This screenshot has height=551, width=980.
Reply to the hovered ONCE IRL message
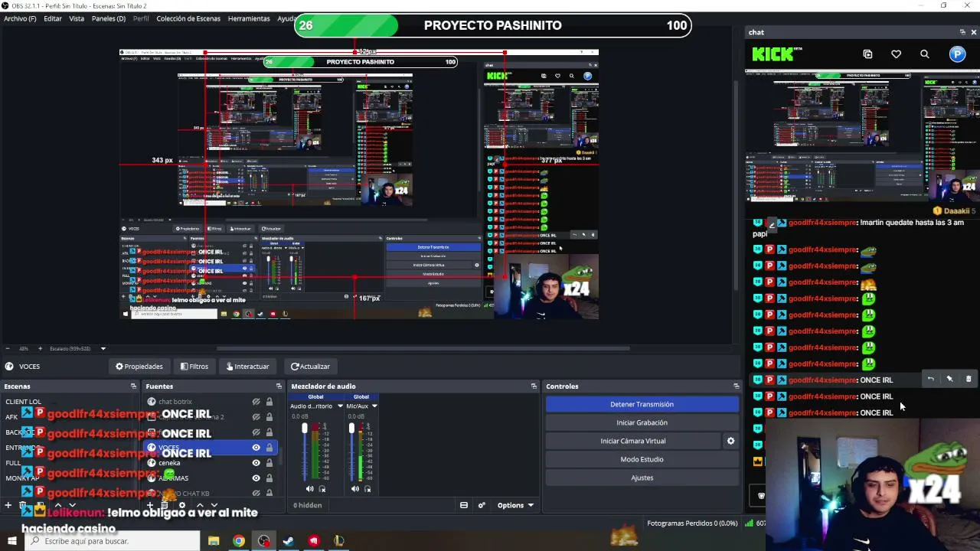click(x=930, y=379)
